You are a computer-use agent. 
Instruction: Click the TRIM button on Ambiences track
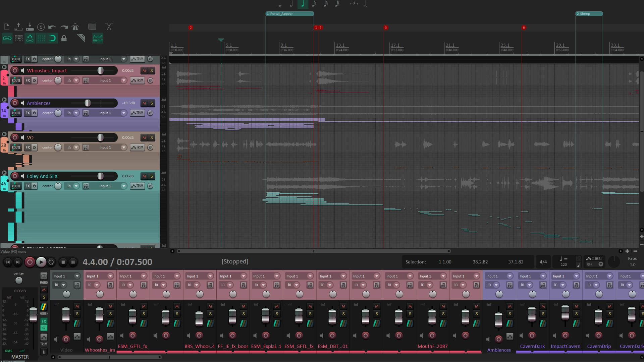click(x=137, y=113)
